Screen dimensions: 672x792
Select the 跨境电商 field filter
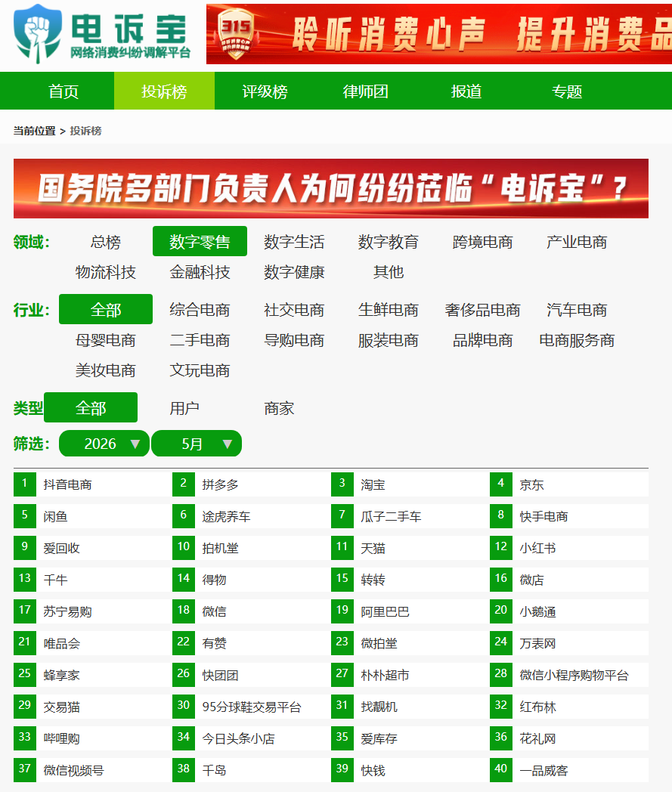[482, 242]
